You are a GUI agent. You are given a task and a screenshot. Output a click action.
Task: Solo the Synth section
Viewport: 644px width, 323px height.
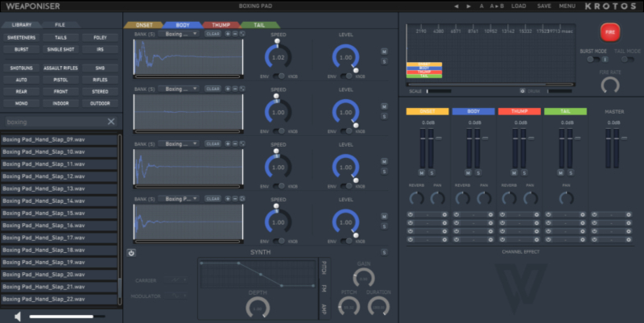[384, 252]
